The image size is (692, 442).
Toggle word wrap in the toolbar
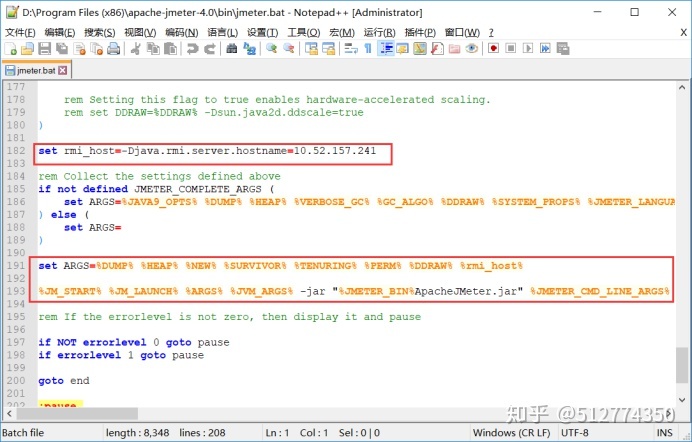pyautogui.click(x=351, y=49)
